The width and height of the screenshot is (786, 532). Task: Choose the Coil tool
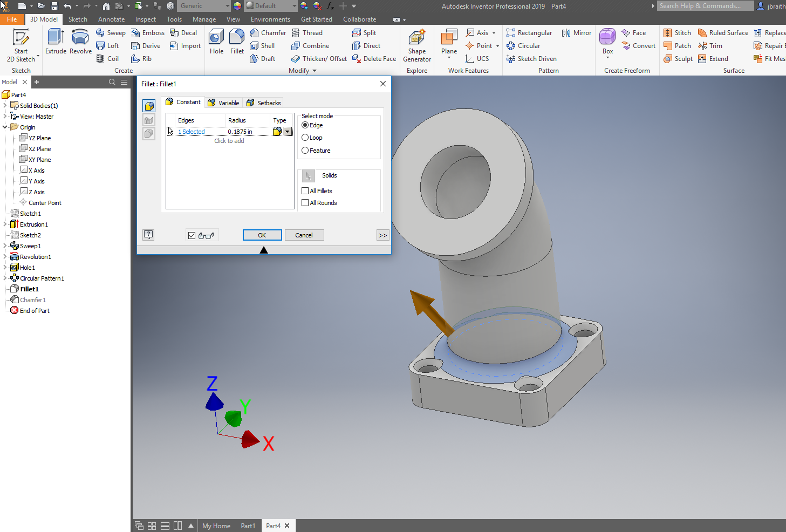point(107,59)
